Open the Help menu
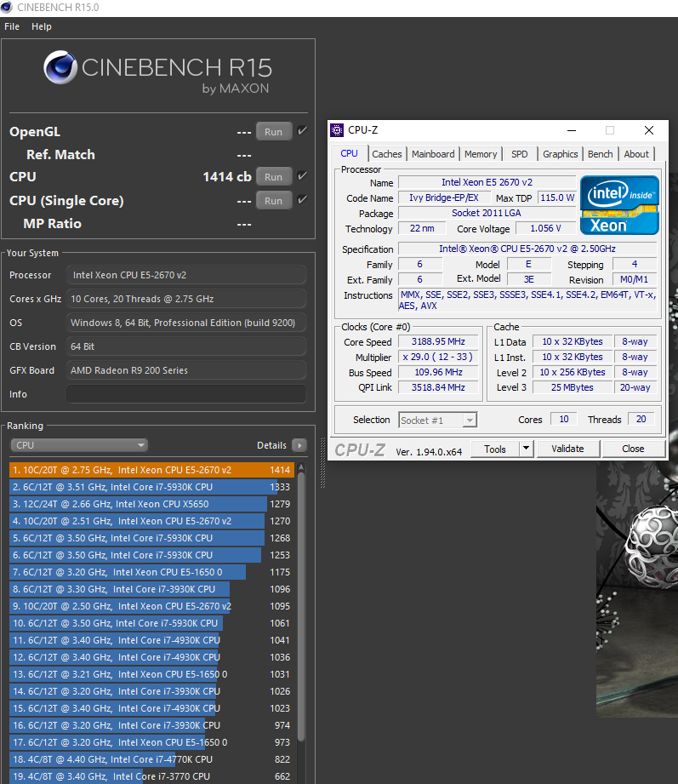This screenshot has width=678, height=784. tap(42, 26)
